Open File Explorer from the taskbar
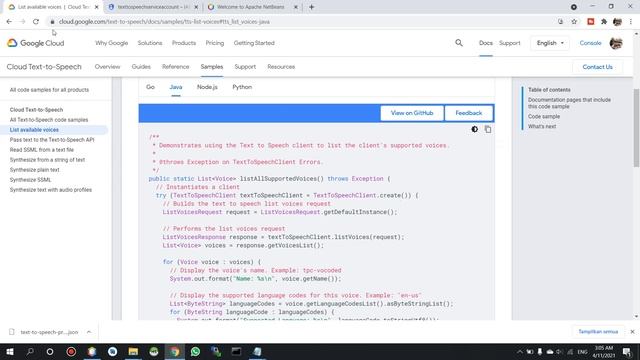The width and height of the screenshot is (640, 360). tap(133, 351)
